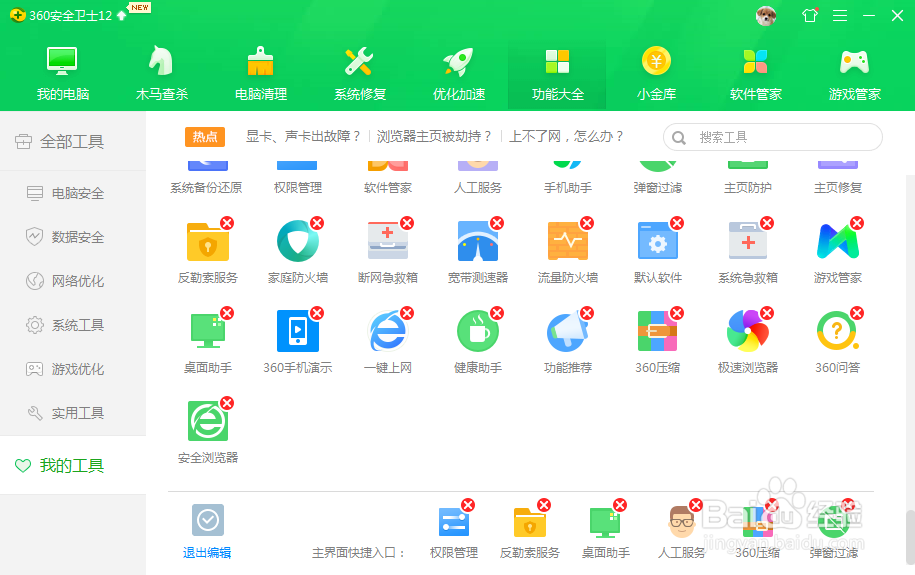Open the 游戏管家 top tab
The height and width of the screenshot is (575, 915).
point(854,74)
